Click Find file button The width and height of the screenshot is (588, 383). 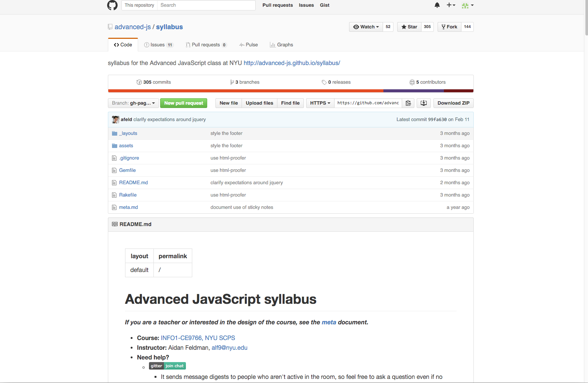pyautogui.click(x=290, y=103)
